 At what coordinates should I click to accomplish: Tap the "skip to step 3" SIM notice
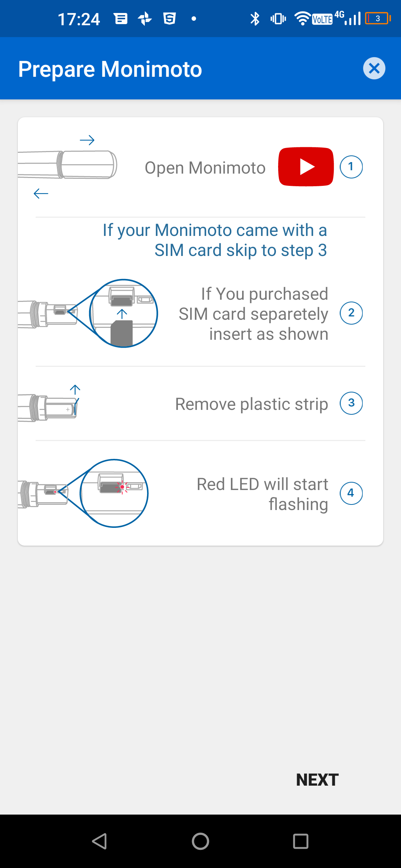(215, 240)
